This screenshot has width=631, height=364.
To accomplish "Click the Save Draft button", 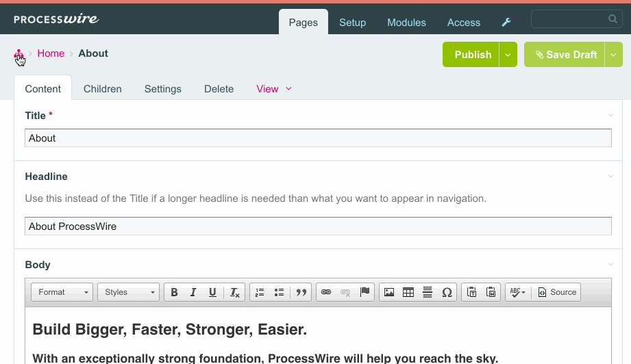I will [x=565, y=55].
